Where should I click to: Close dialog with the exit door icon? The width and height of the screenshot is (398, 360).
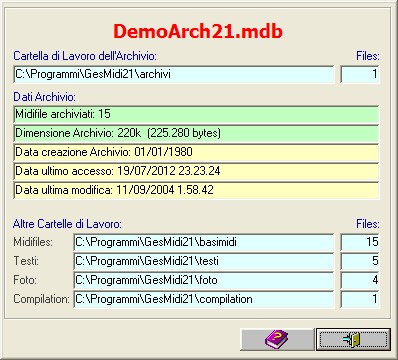coord(353,339)
